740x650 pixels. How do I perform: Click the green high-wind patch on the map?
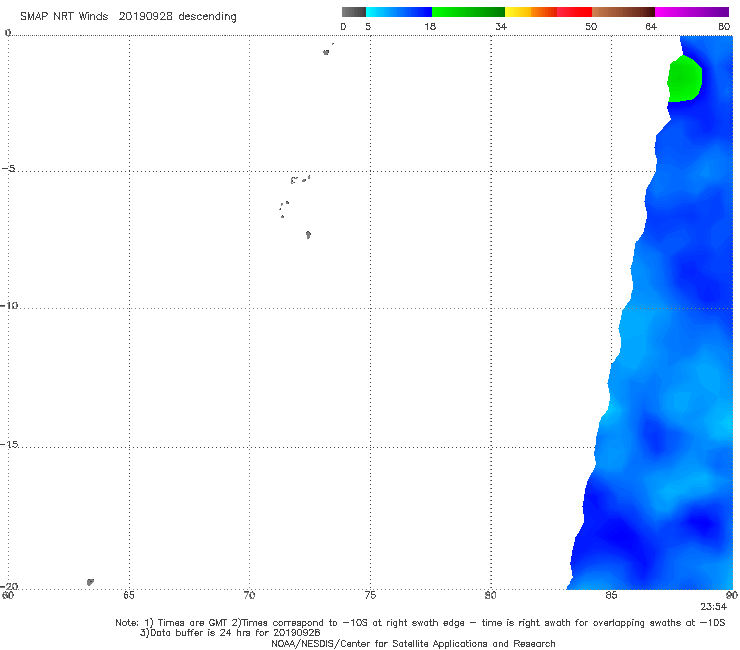[x=684, y=79]
